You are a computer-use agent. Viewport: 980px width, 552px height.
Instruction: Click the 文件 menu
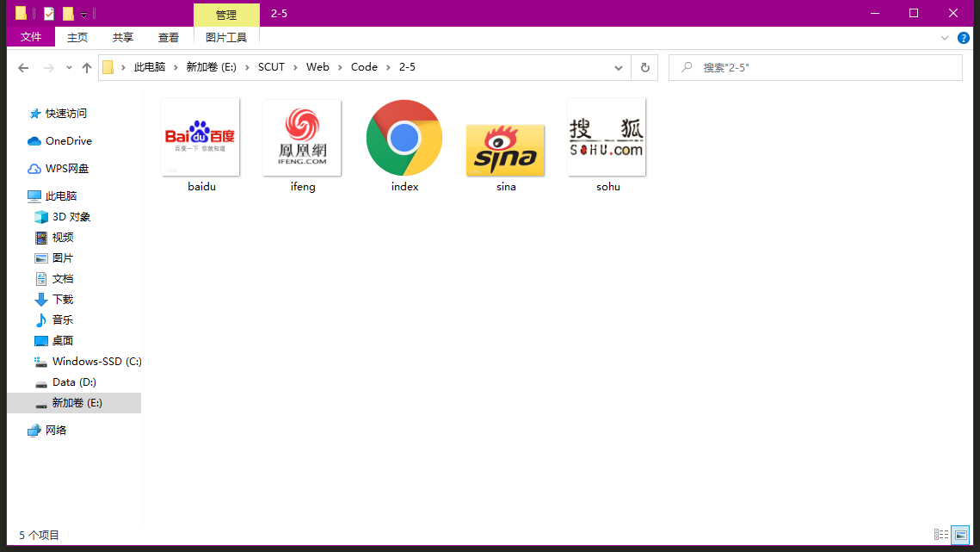(30, 37)
